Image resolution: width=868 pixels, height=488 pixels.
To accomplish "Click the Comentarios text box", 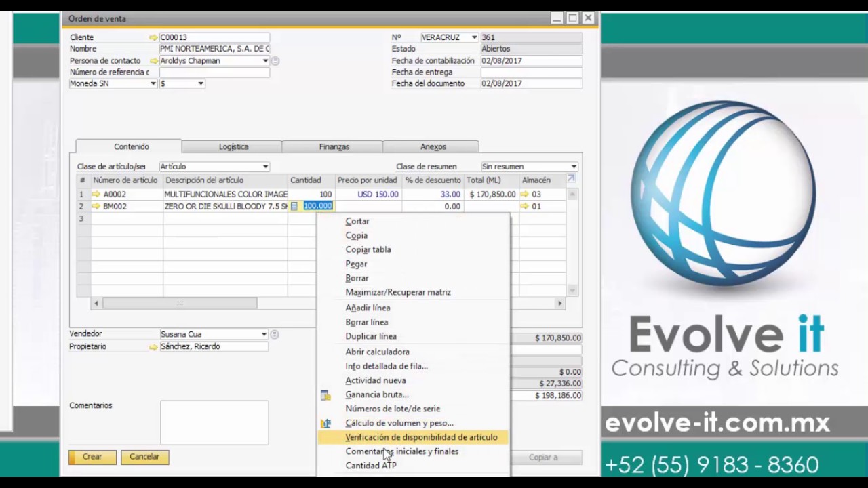I will click(214, 422).
